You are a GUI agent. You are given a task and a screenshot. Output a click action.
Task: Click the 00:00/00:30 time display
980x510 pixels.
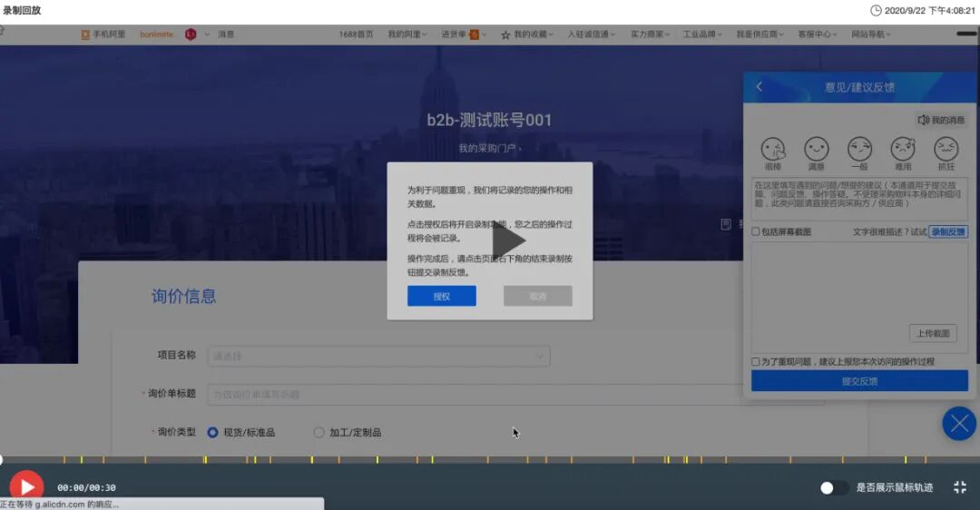click(86, 487)
